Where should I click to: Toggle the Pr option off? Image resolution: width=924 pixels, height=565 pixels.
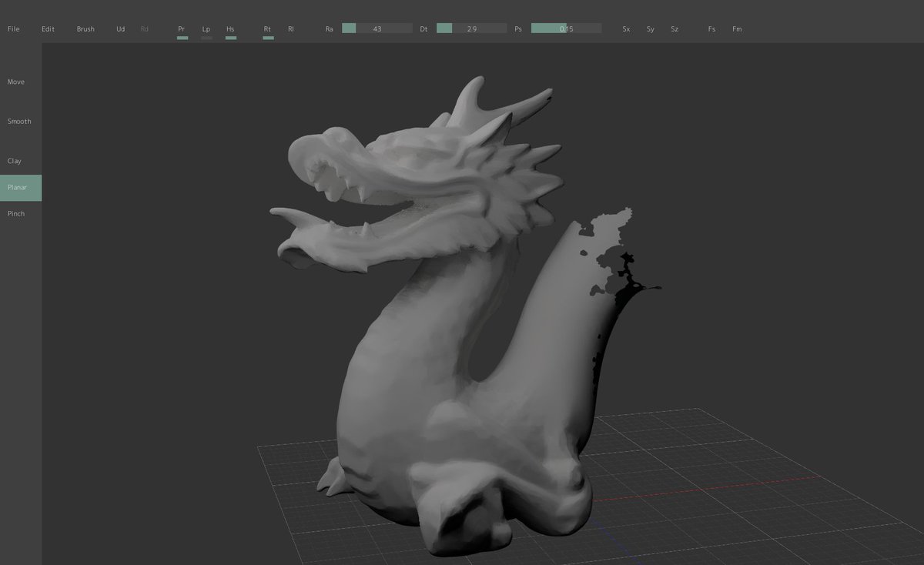(182, 28)
